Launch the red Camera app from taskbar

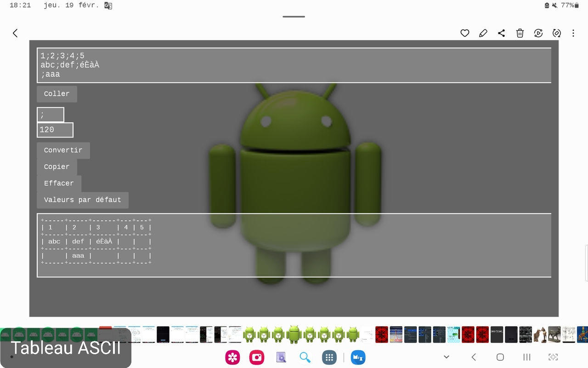(x=257, y=357)
